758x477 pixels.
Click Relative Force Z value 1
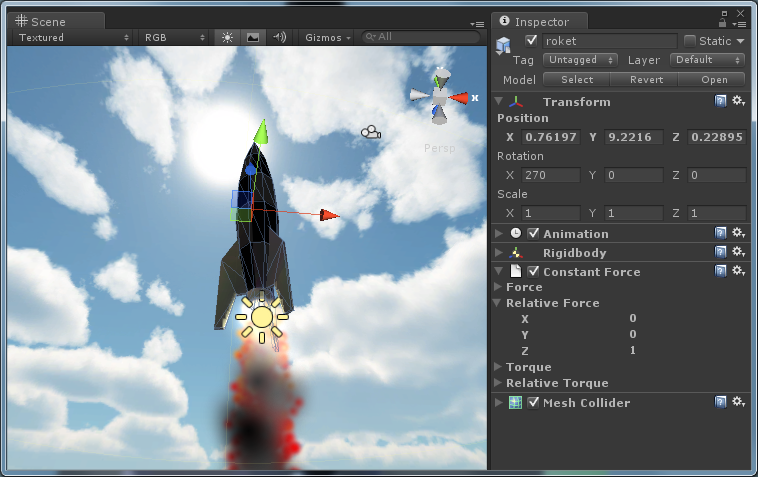pos(632,350)
